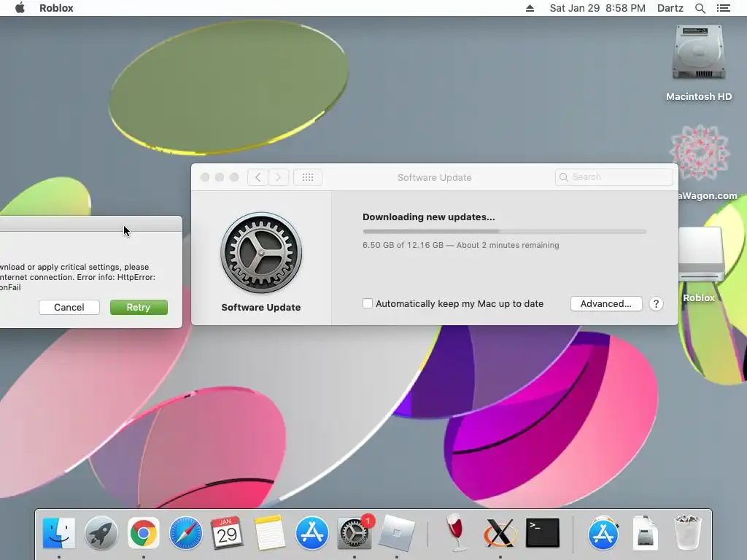Click Retry in the Roblox error dialog

pos(139,307)
